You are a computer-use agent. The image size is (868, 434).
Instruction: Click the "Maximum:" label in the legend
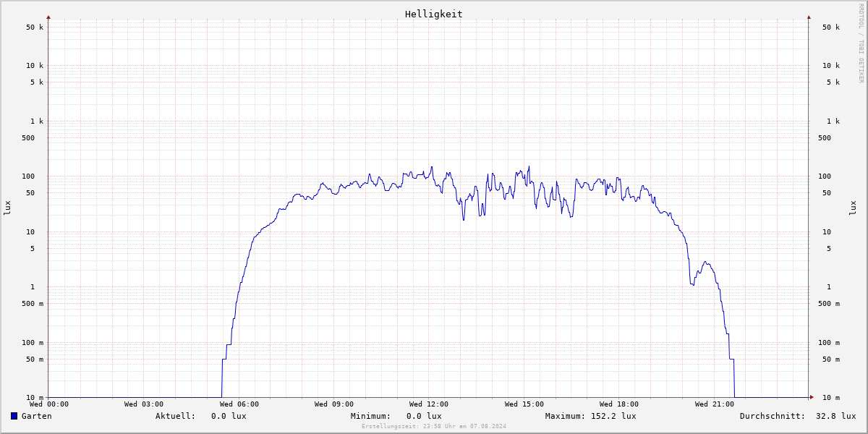566,416
